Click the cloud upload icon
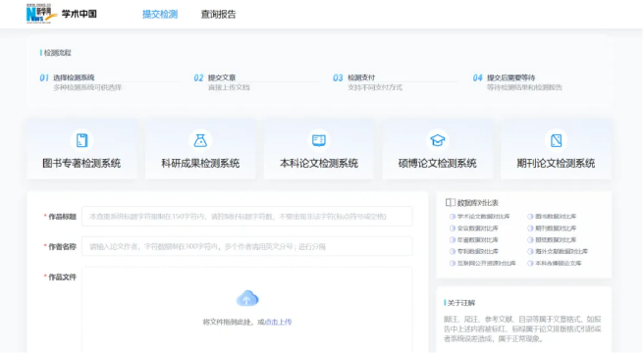 coord(247,299)
